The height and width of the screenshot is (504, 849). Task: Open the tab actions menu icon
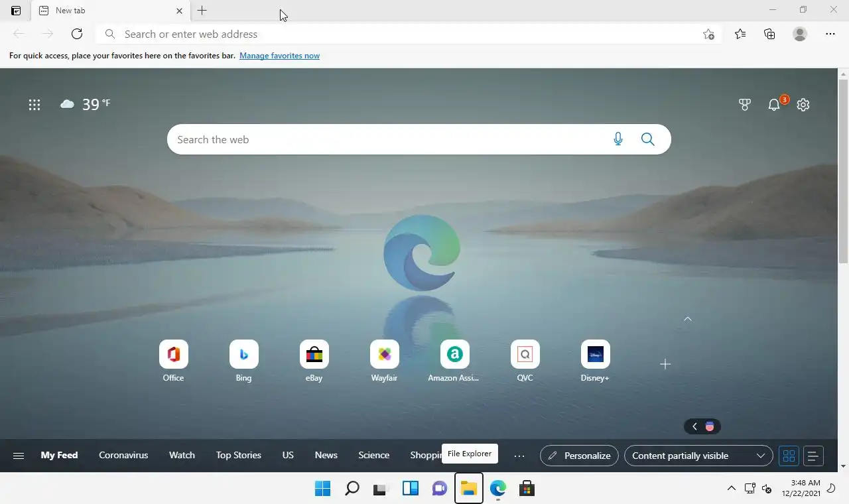tap(16, 11)
